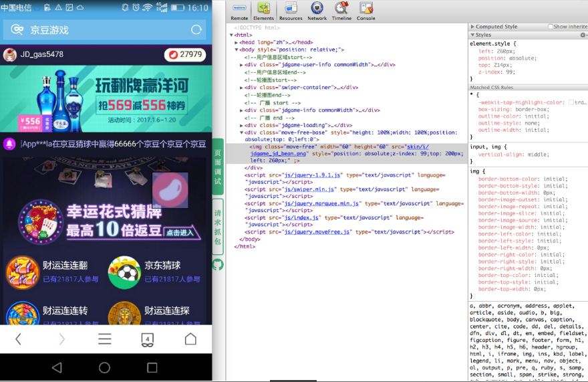Switch to the Console panel
Viewport: 588px width, 382px height.
pos(365,11)
